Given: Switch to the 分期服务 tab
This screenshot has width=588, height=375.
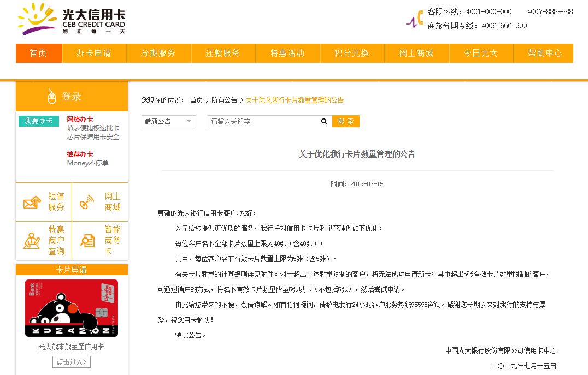Looking at the screenshot, I should click(159, 53).
